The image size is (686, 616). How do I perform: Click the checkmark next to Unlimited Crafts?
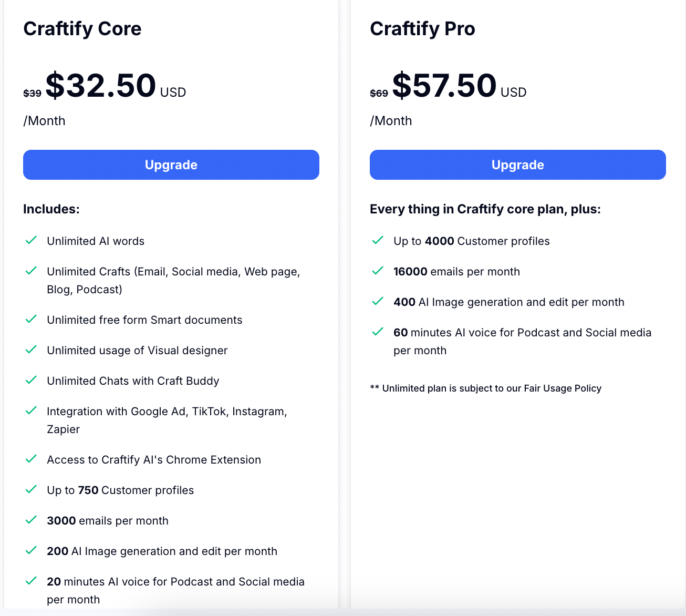pyautogui.click(x=31, y=271)
